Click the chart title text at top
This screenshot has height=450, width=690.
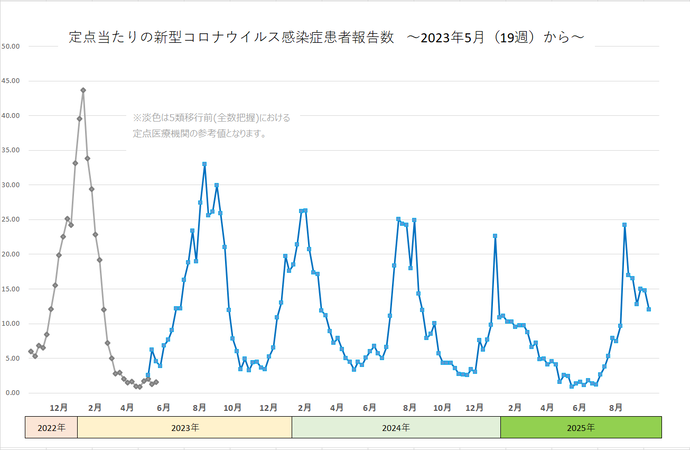click(x=326, y=37)
